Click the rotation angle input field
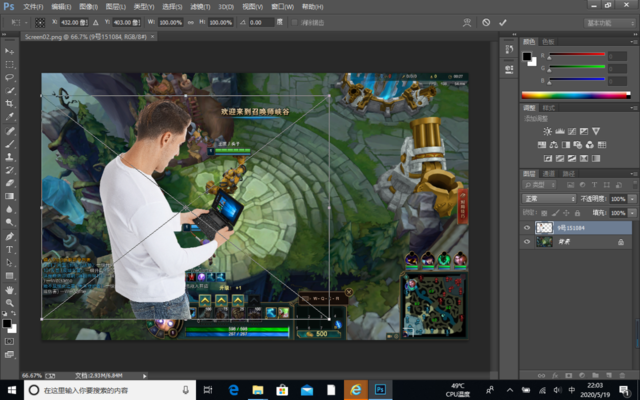This screenshot has width=640, height=400. pyautogui.click(x=261, y=22)
